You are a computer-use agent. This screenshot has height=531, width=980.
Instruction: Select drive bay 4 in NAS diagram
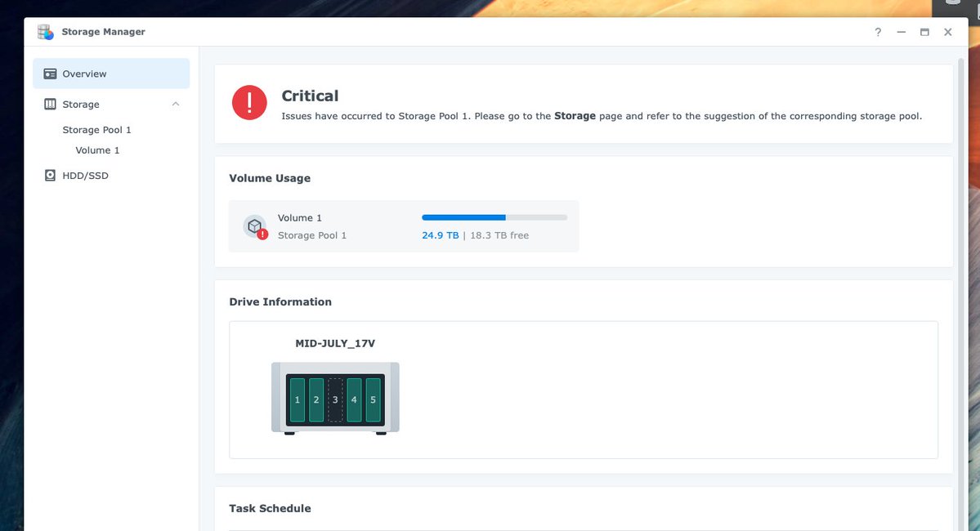coord(355,399)
